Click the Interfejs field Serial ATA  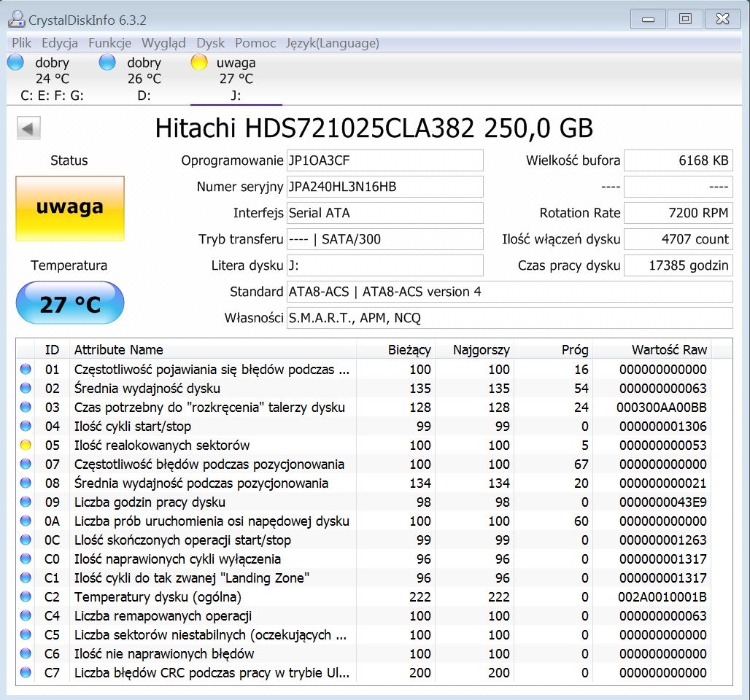coord(385,213)
